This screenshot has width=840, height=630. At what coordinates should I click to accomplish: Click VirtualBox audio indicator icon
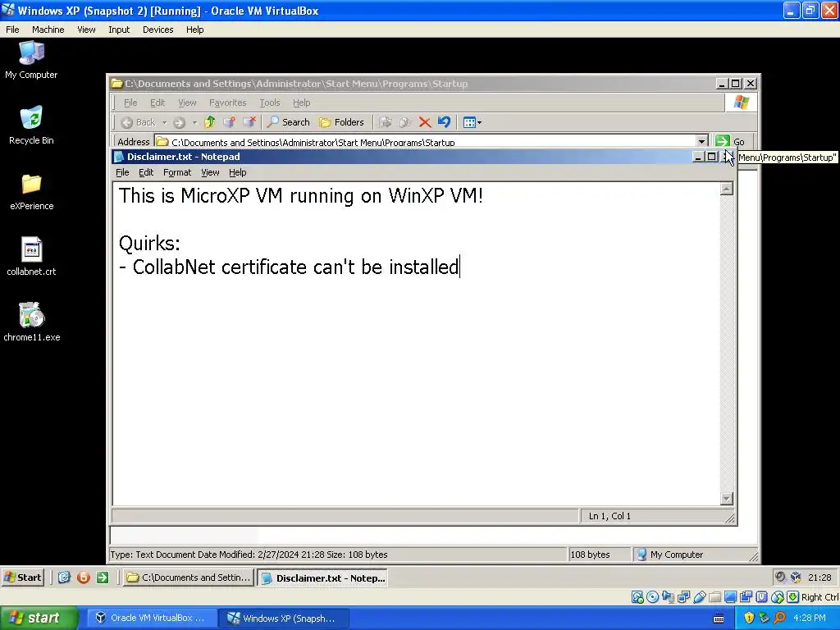(x=668, y=597)
